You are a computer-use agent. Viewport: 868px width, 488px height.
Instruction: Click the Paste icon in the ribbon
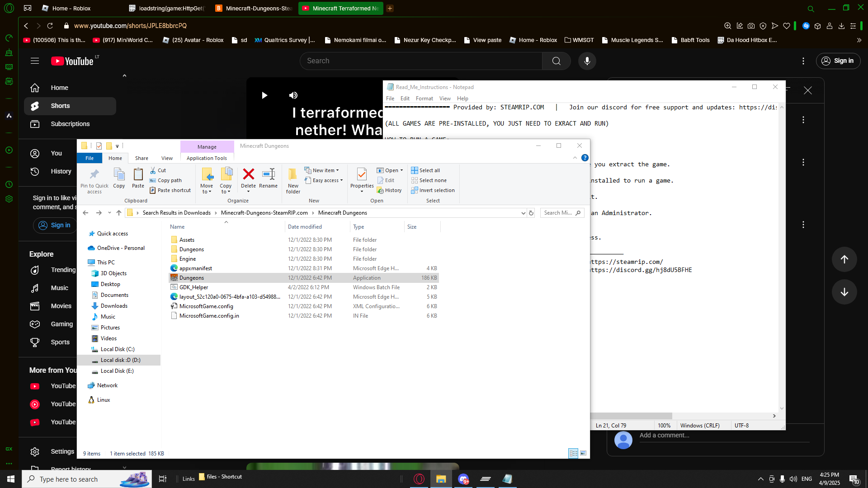(x=138, y=178)
